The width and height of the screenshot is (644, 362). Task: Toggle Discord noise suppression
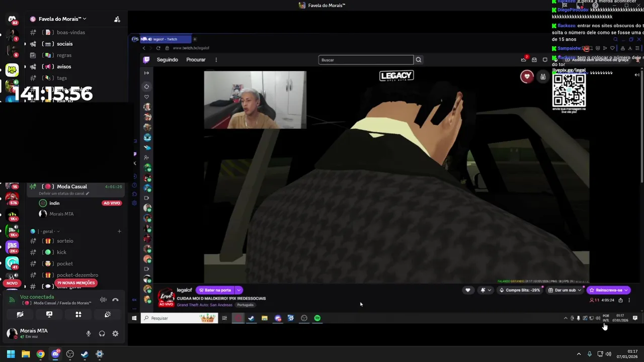coord(103,300)
